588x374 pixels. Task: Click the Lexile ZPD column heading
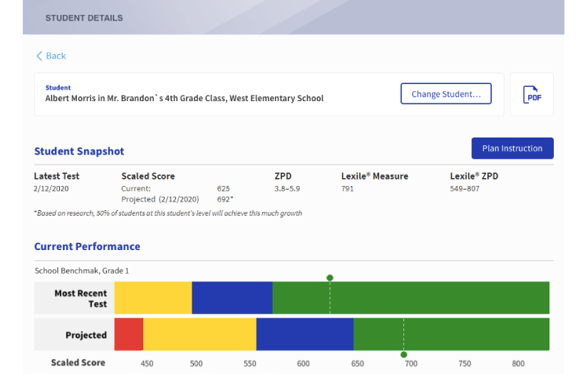(x=474, y=176)
